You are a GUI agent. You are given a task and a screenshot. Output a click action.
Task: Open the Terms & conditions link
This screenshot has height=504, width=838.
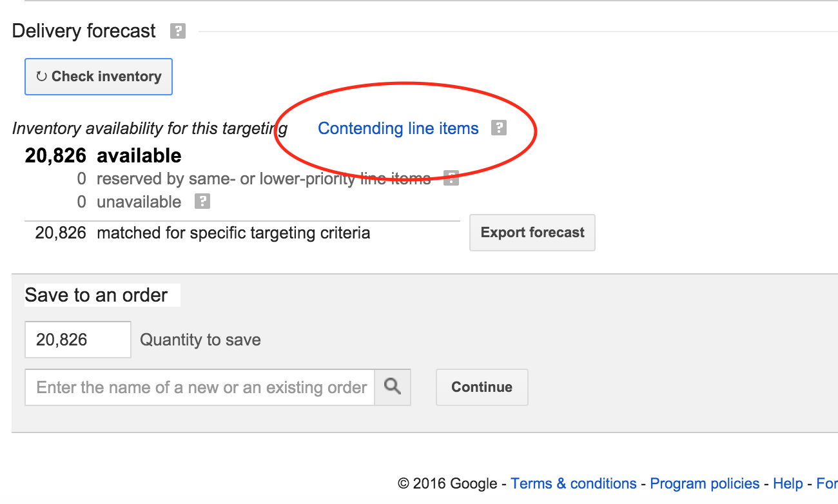click(574, 483)
